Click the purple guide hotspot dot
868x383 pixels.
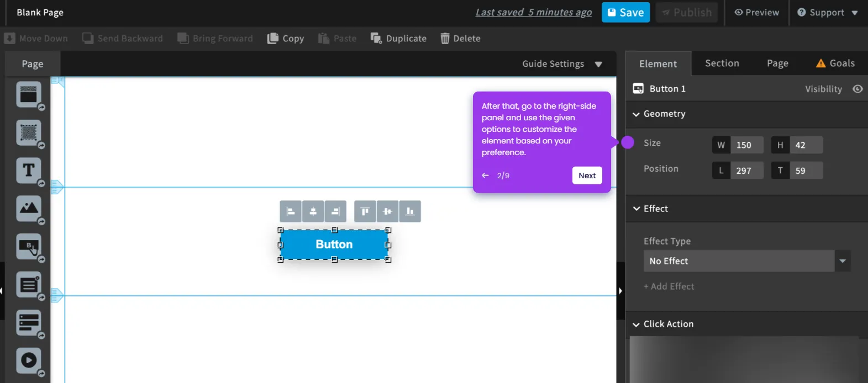pyautogui.click(x=628, y=142)
